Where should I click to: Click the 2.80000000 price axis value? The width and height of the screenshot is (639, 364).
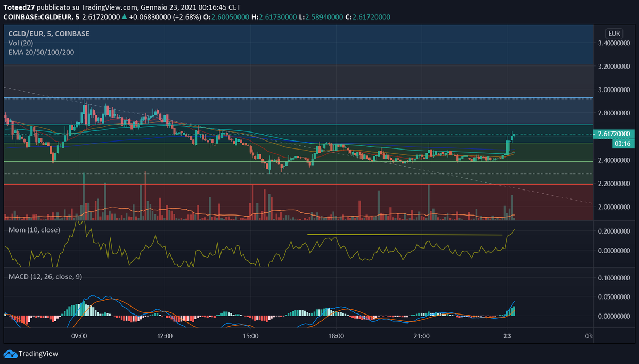point(615,113)
